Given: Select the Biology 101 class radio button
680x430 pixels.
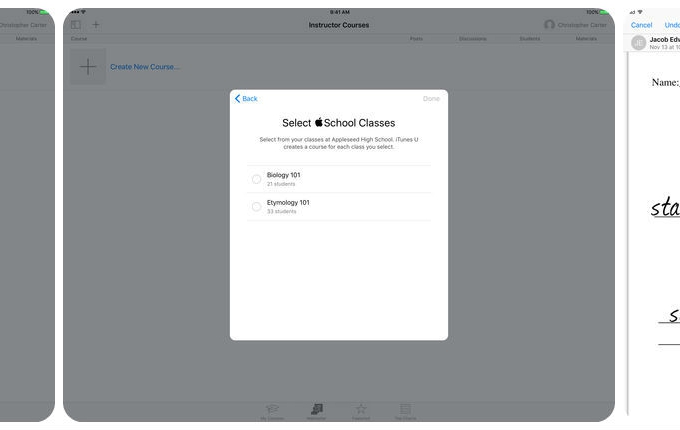Looking at the screenshot, I should click(256, 179).
